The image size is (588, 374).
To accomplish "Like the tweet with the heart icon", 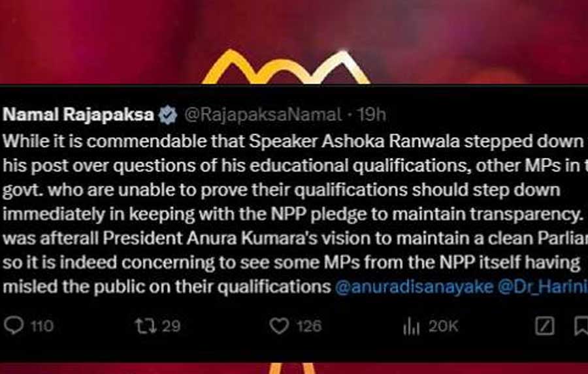I will pos(280,326).
